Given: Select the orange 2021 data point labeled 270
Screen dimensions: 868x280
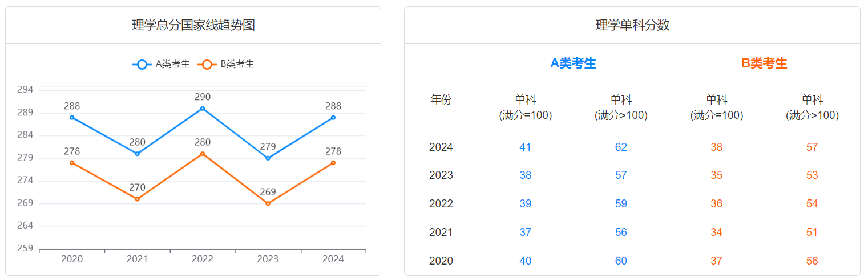Looking at the screenshot, I should tap(138, 199).
